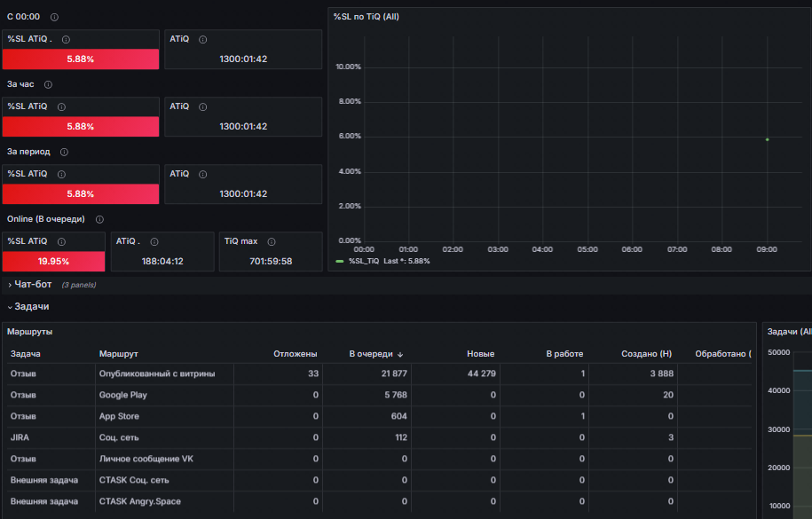Screen dimensions: 812x519
Task: Sort table by Отложены column
Action: tap(296, 354)
